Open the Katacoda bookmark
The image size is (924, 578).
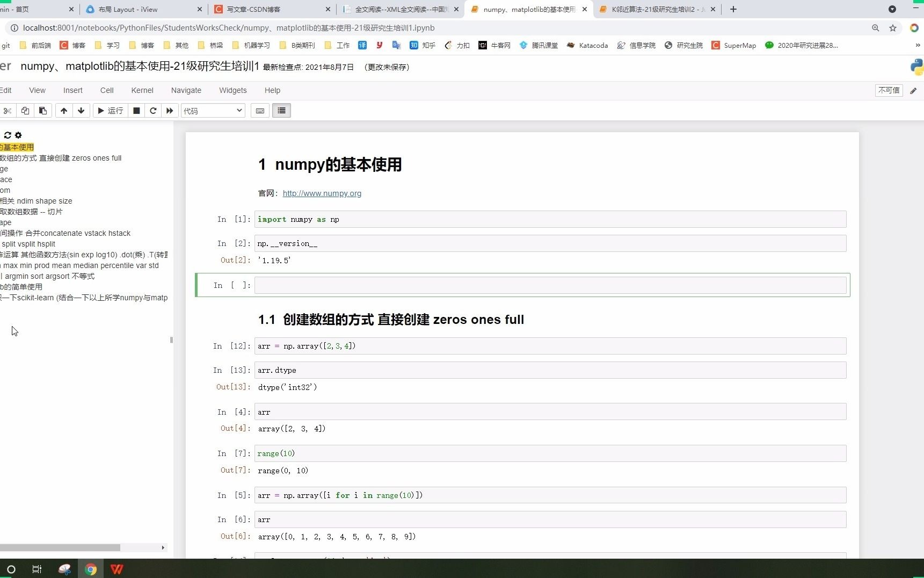(x=587, y=45)
